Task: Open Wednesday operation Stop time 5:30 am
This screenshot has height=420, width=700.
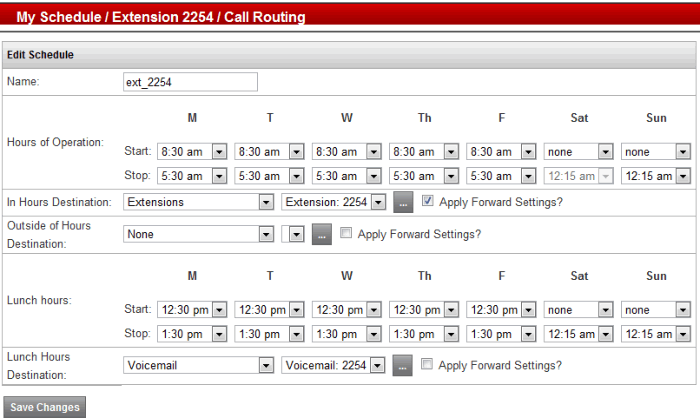Action: 346,176
